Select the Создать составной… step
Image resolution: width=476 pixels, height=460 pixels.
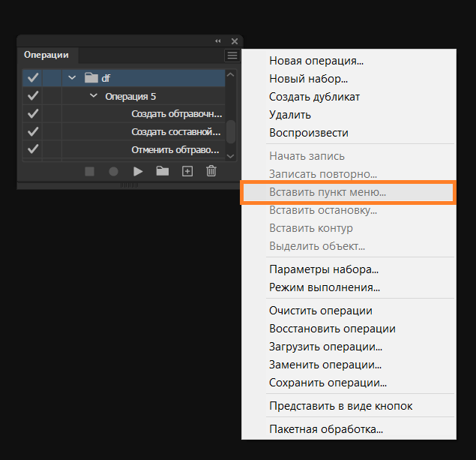click(124, 131)
